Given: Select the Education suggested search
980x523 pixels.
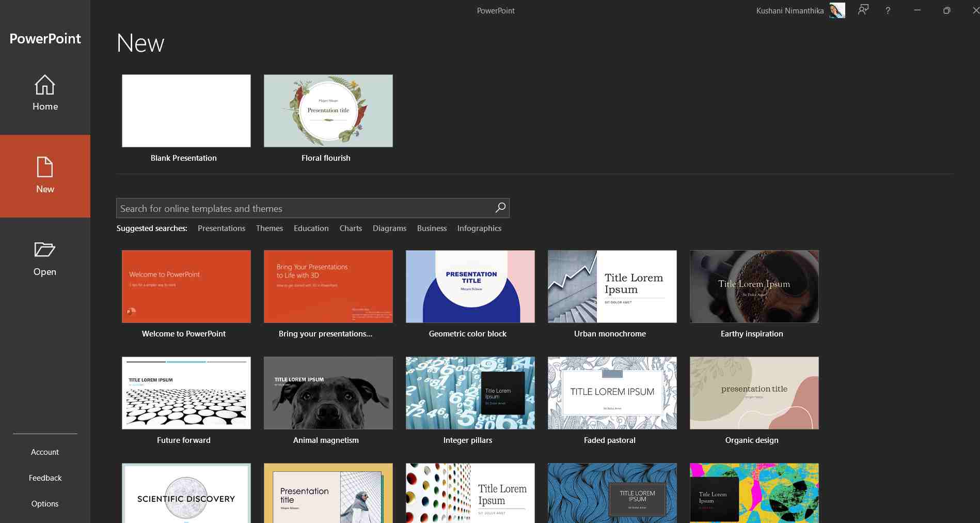Looking at the screenshot, I should coord(311,228).
